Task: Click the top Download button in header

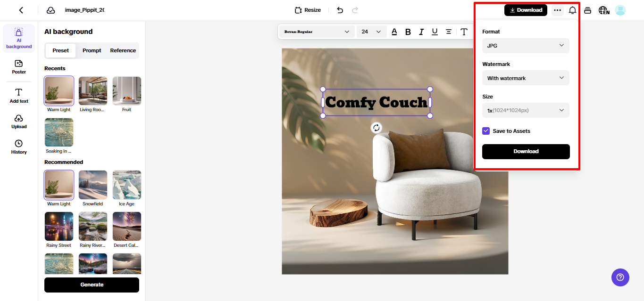Action: 526,10
